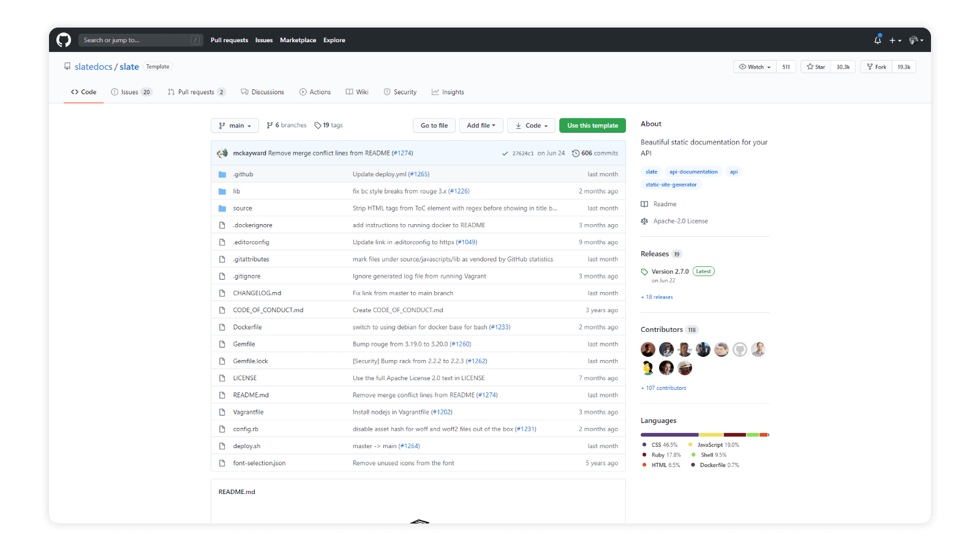Open pull request #1265 link
The height and width of the screenshot is (551, 980).
coord(419,174)
